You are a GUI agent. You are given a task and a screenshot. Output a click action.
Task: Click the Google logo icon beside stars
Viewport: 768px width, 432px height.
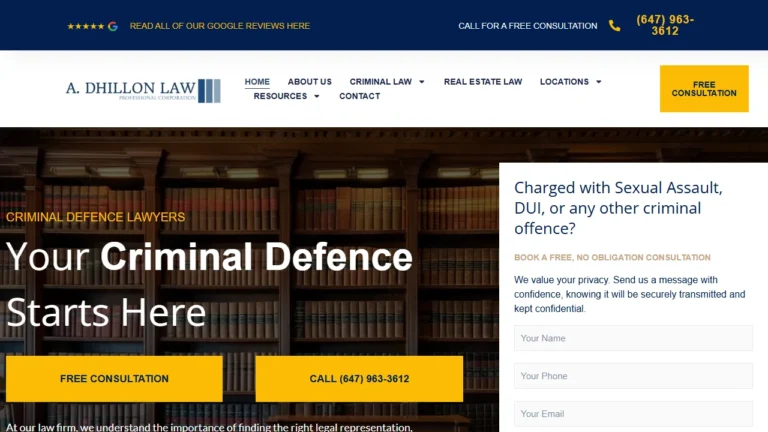pos(113,26)
